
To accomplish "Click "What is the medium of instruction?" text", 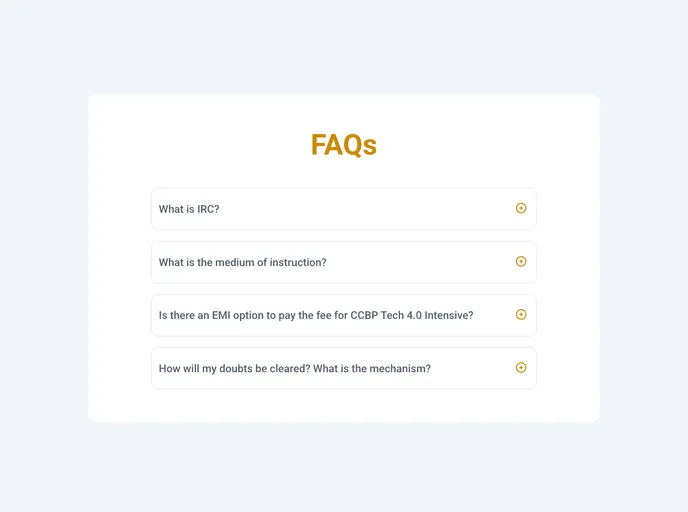I will coord(242,262).
